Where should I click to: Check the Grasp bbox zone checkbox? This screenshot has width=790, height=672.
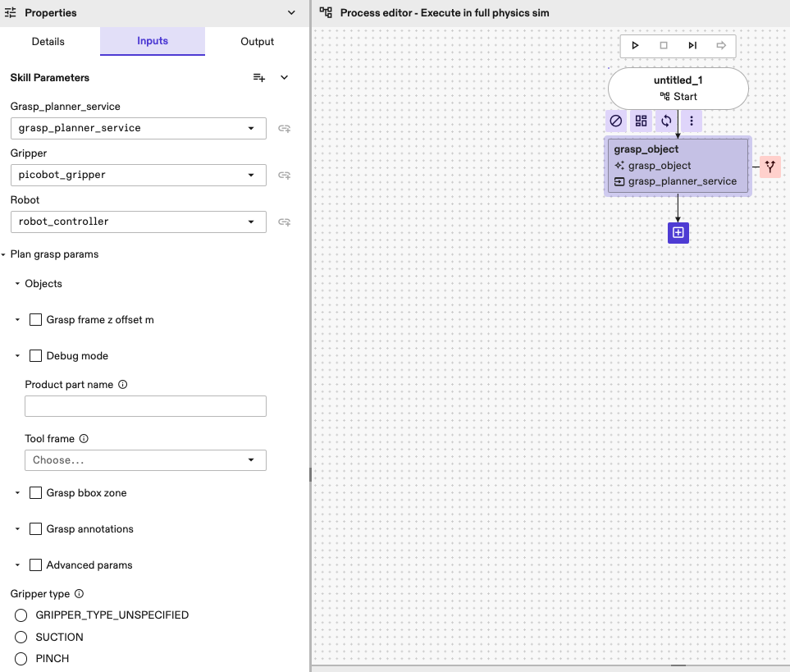pos(36,493)
